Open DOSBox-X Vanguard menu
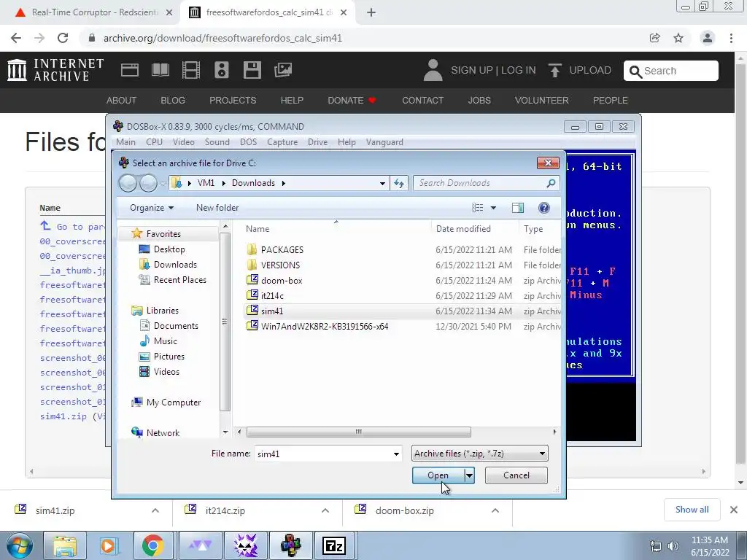The image size is (747, 560). coord(384,142)
